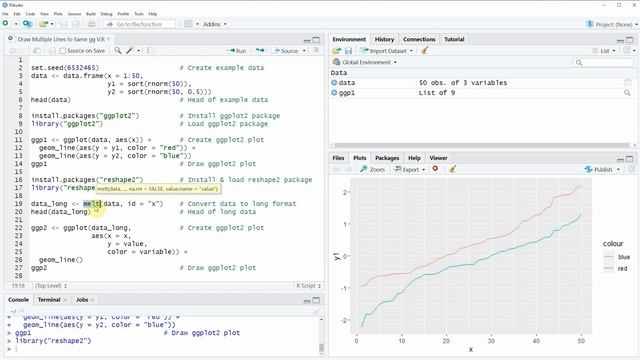Open the Project (None) dropdown

612,24
